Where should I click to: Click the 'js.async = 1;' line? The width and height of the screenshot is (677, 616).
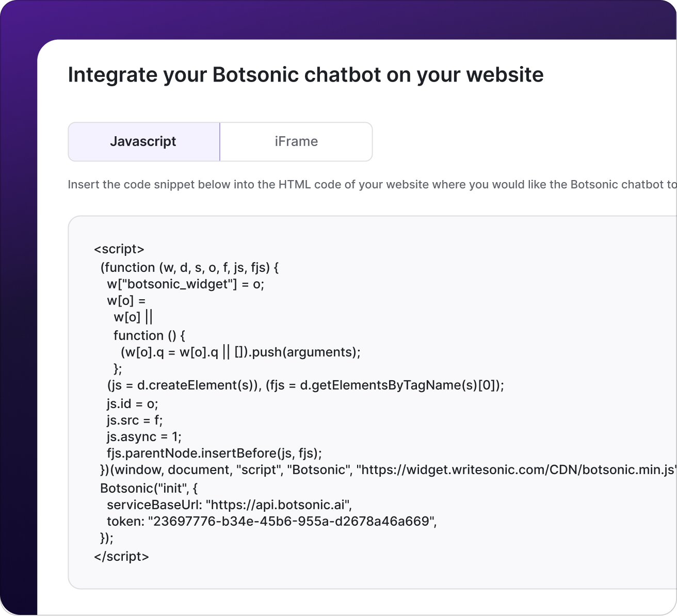pos(144,436)
